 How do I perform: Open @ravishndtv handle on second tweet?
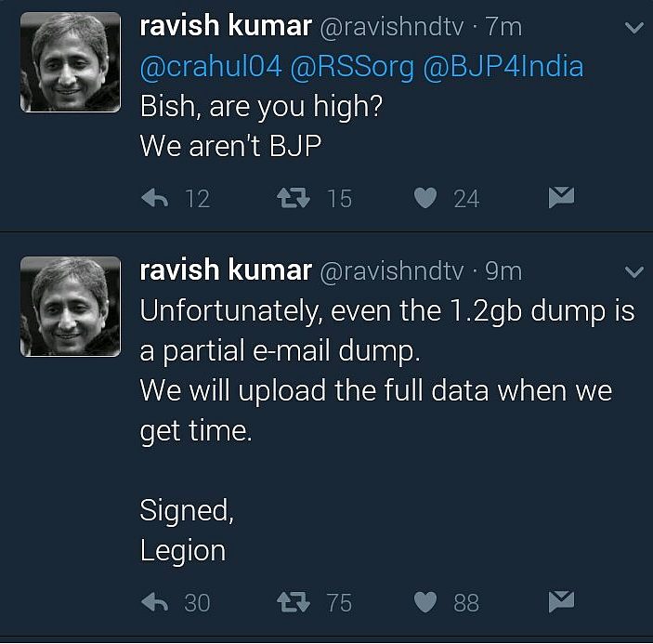(391, 271)
